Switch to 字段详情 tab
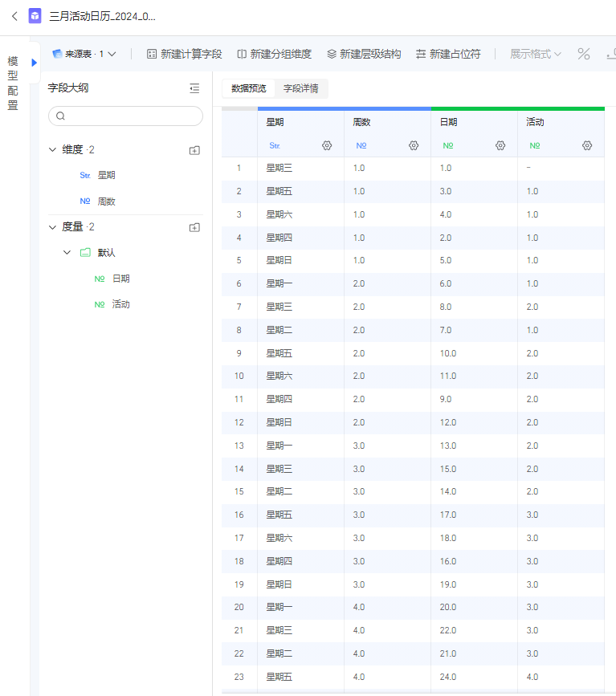This screenshot has height=696, width=616. 301,88
